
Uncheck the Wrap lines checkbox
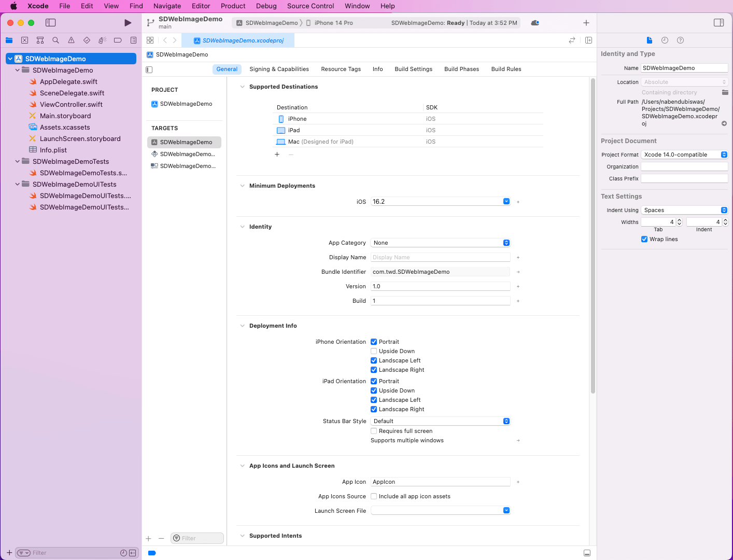coord(644,240)
